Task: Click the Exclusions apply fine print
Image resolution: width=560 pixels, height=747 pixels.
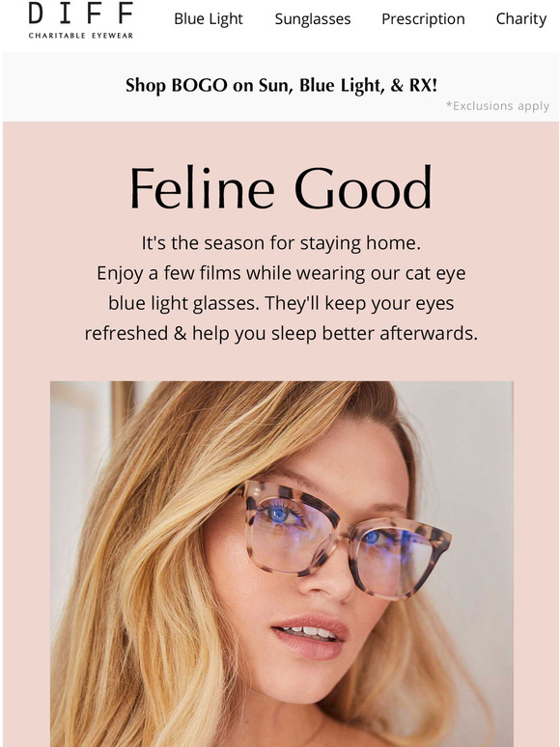Action: pos(497,106)
